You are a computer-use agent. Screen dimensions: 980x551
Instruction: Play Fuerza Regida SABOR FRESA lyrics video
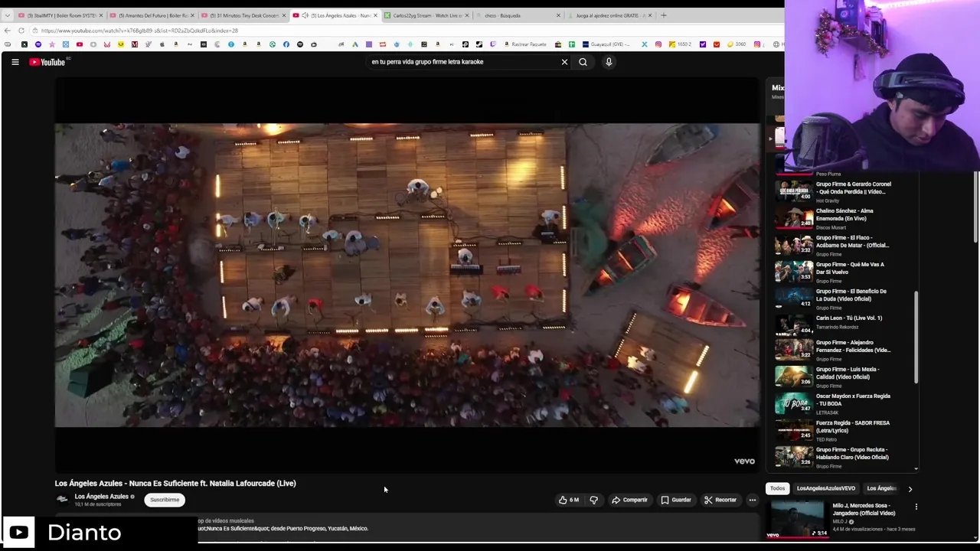tap(842, 429)
